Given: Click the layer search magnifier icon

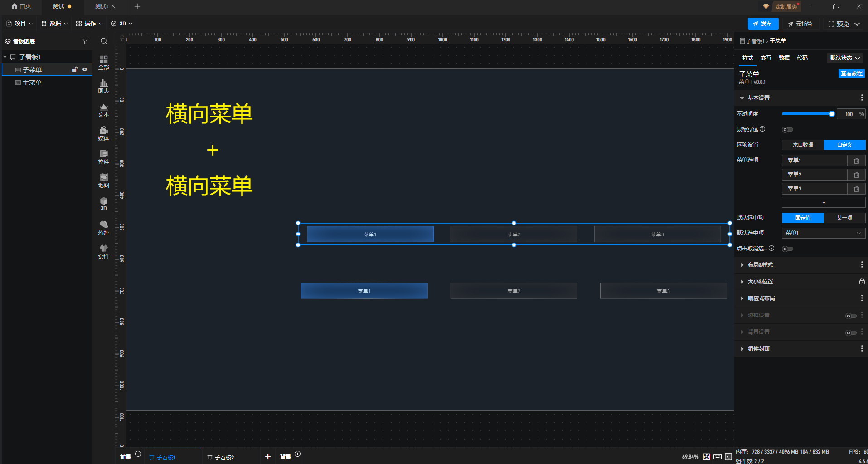Looking at the screenshot, I should (x=104, y=41).
